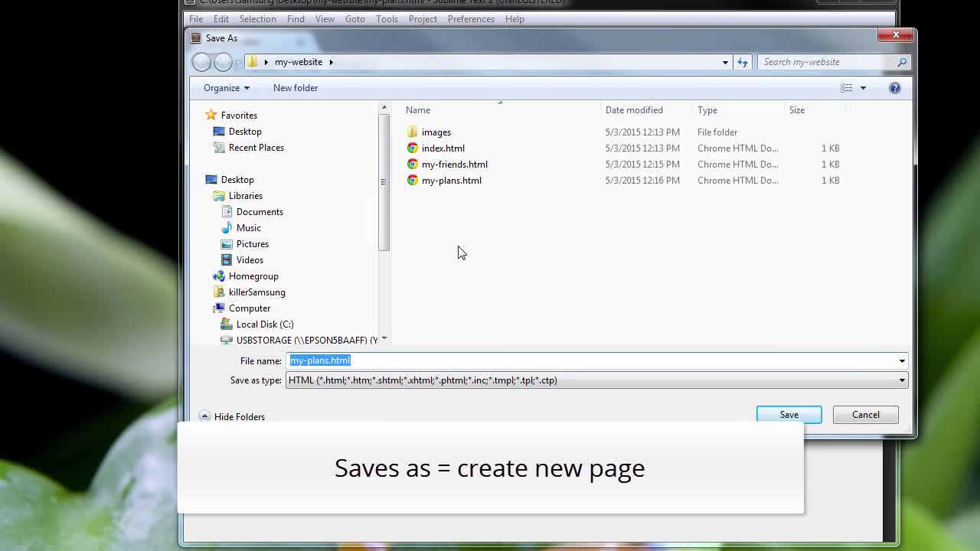Screen dimensions: 980x551
Task: Click the Chrome icon beside my-friends.html
Action: coord(413,165)
